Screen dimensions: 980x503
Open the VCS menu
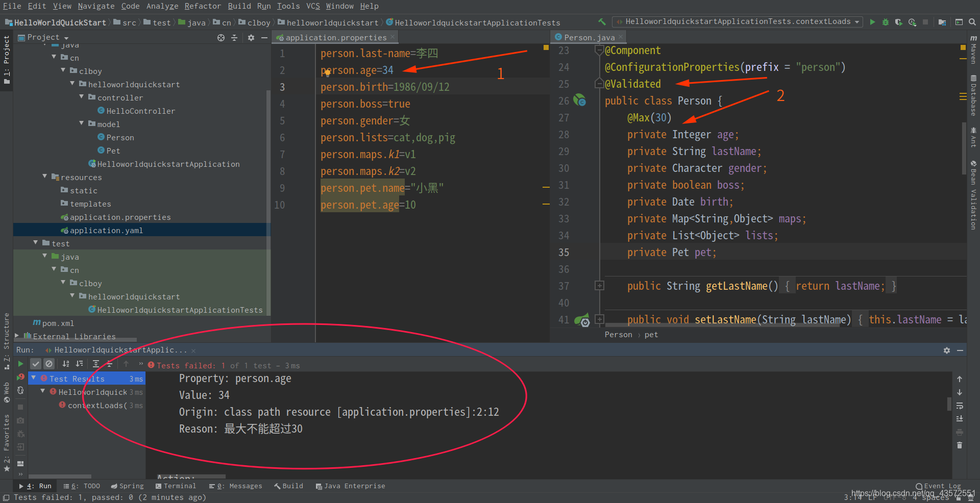(313, 6)
